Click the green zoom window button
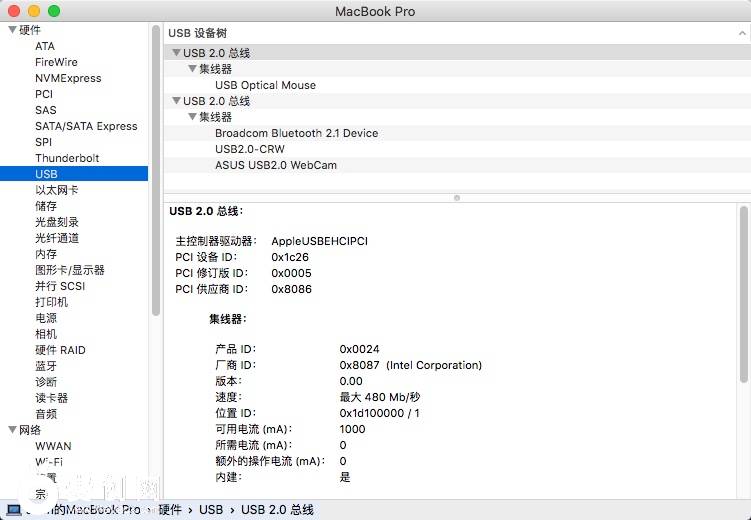Screen dimensions: 751x520 click(x=53, y=11)
